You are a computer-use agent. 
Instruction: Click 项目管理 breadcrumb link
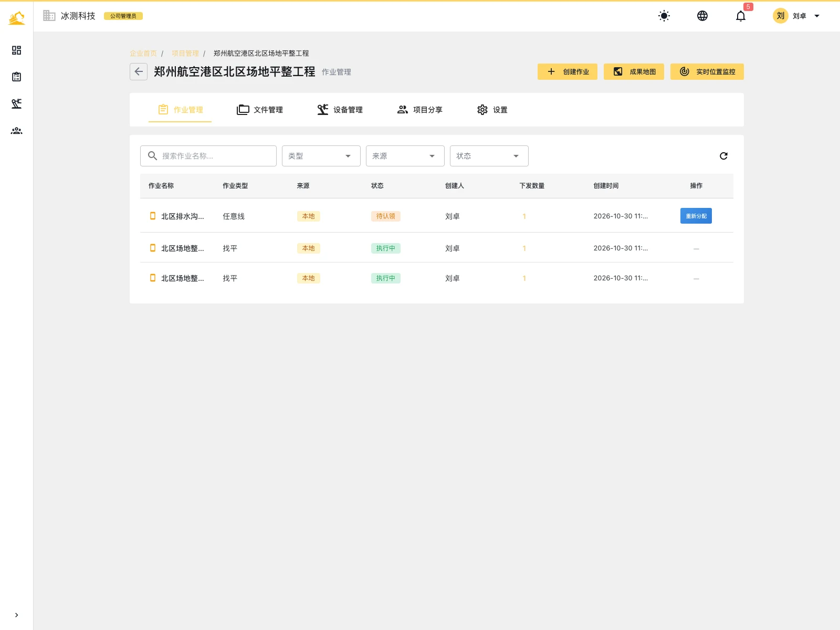(185, 53)
